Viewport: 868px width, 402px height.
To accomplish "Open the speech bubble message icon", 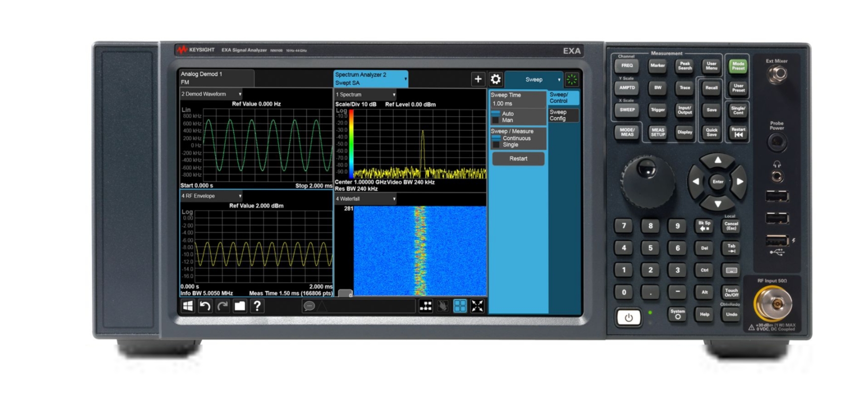I will 309,306.
